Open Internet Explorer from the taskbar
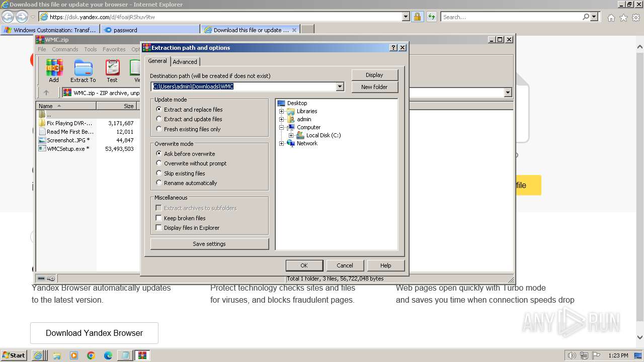 point(38,355)
